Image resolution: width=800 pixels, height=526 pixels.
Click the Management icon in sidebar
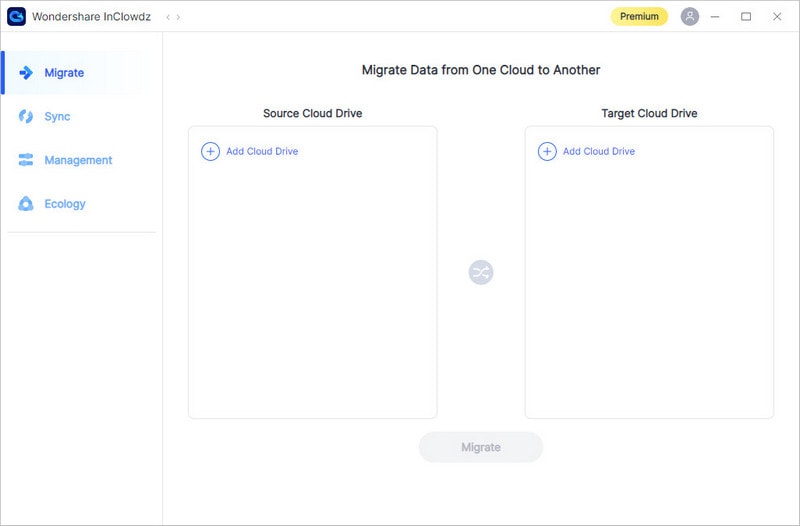(26, 160)
